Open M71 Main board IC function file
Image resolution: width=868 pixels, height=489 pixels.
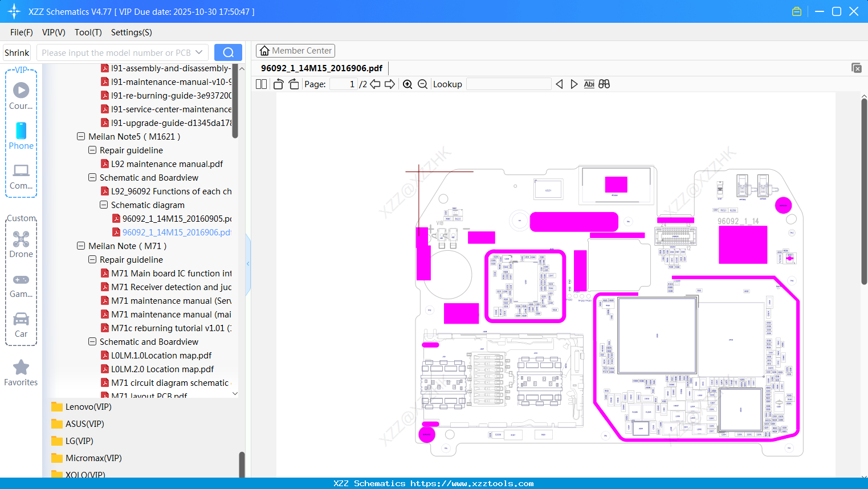click(x=166, y=274)
